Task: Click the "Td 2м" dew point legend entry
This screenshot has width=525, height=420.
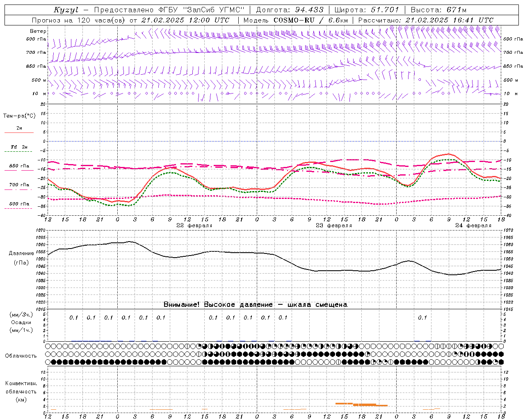Action: (x=19, y=147)
